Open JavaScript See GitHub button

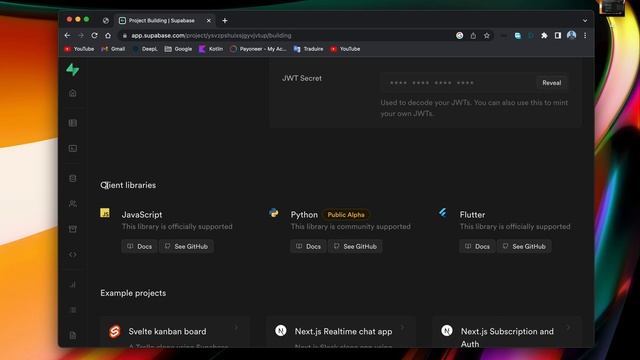[186, 247]
